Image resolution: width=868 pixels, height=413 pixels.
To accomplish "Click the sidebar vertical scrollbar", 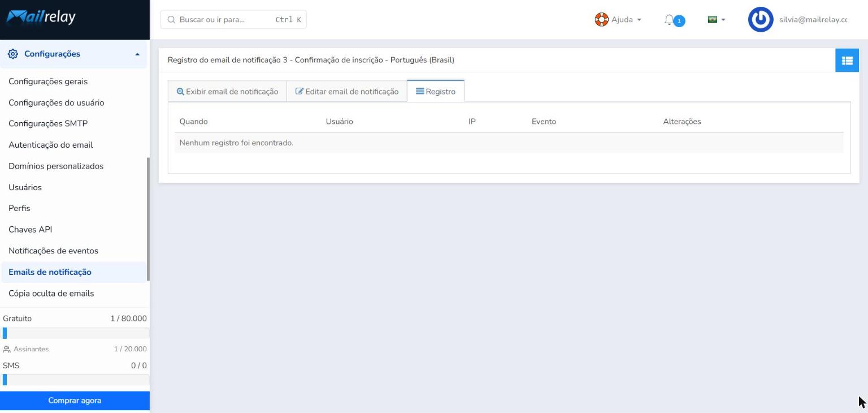I will pyautogui.click(x=148, y=219).
